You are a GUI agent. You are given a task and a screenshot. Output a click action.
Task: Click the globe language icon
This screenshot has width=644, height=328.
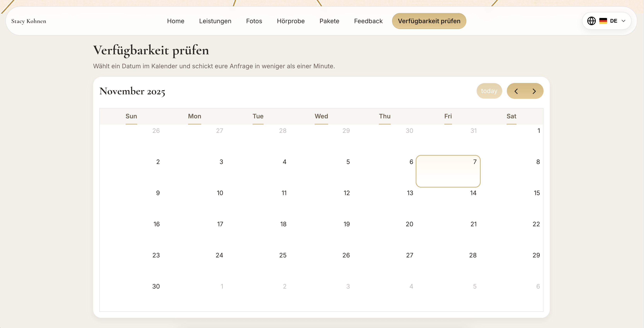tap(591, 21)
